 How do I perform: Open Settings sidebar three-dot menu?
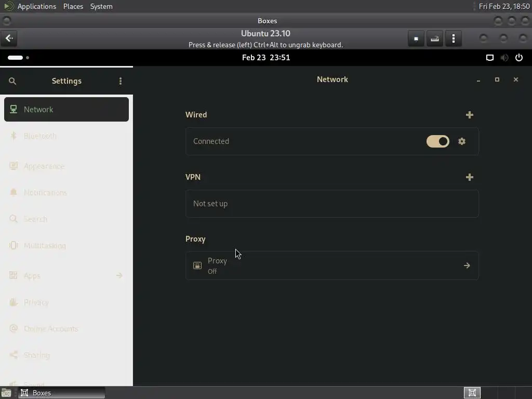pyautogui.click(x=121, y=81)
